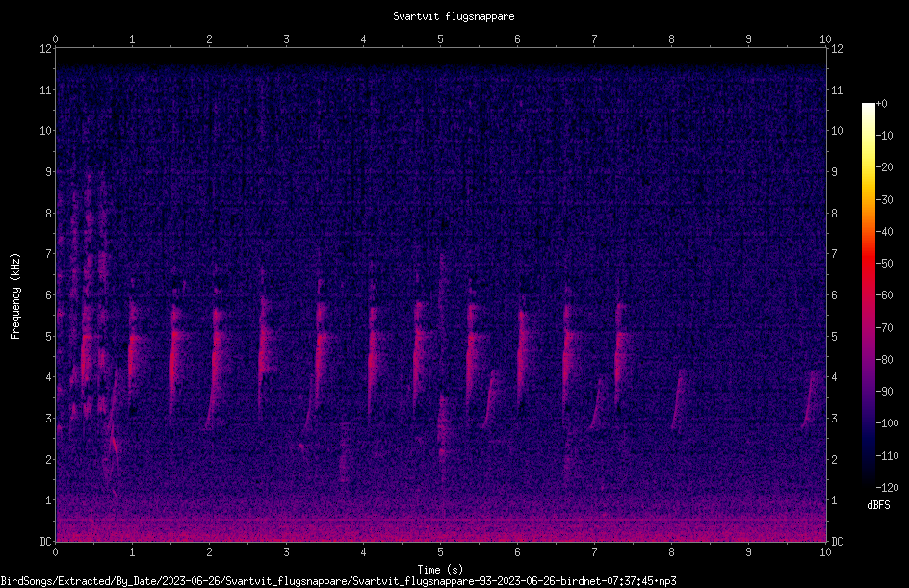This screenshot has width=909, height=588.
Task: Click the '-60' value on the dBFS scale
Action: pos(884,295)
